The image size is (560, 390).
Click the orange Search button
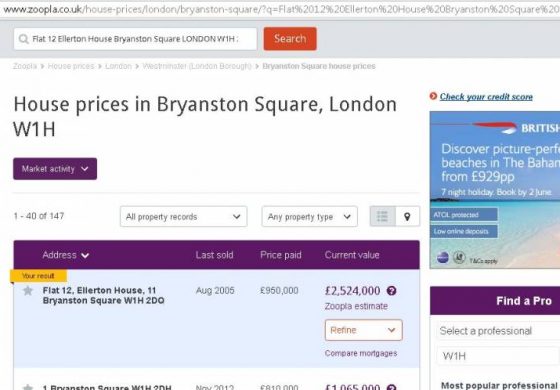tap(290, 39)
